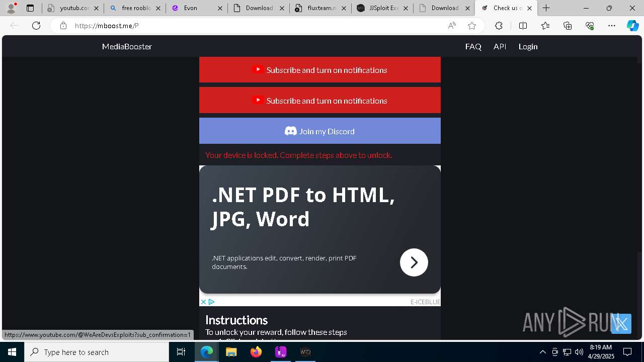Image resolution: width=644 pixels, height=362 pixels.
Task: Open the Windows Start menu
Action: click(12, 352)
